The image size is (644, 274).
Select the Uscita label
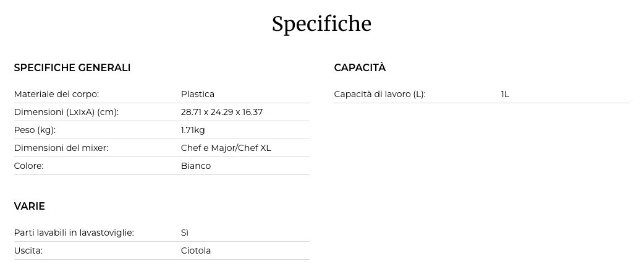coord(28,251)
